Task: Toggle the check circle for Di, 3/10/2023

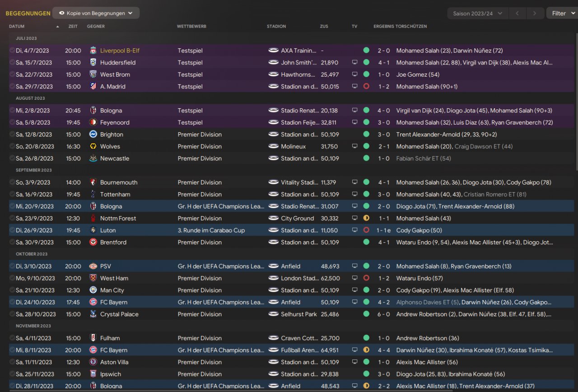Action: point(12,266)
